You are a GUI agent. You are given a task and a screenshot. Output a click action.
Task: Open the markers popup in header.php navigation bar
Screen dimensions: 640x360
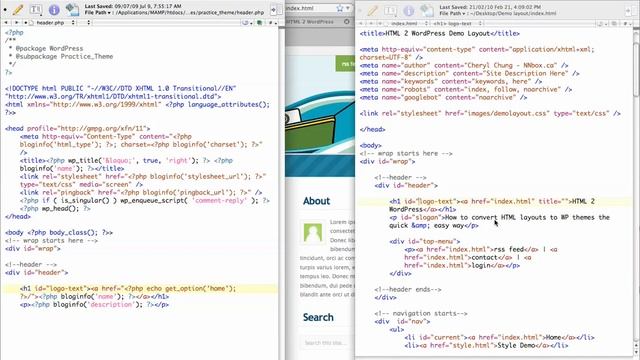click(x=246, y=23)
